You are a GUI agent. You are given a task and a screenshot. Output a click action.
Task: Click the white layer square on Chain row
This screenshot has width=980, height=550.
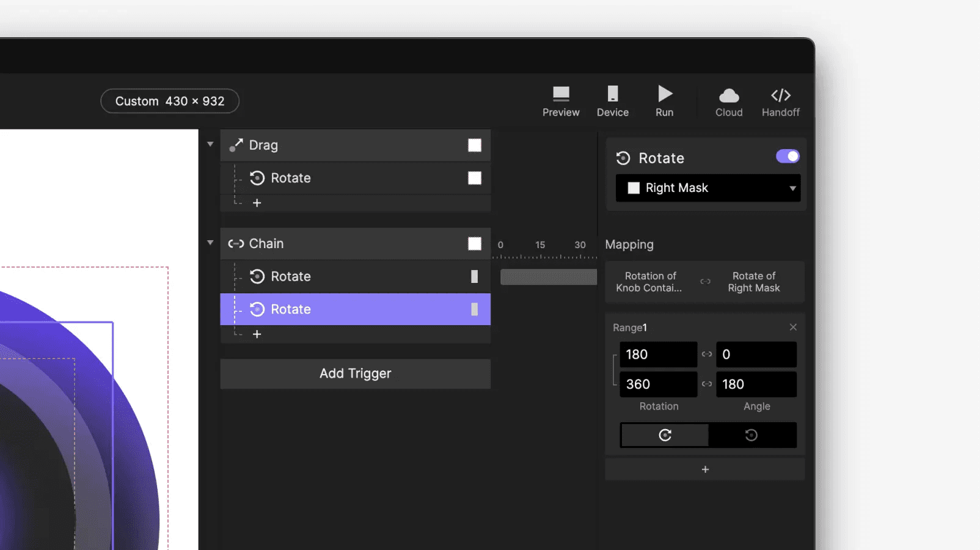(x=475, y=244)
